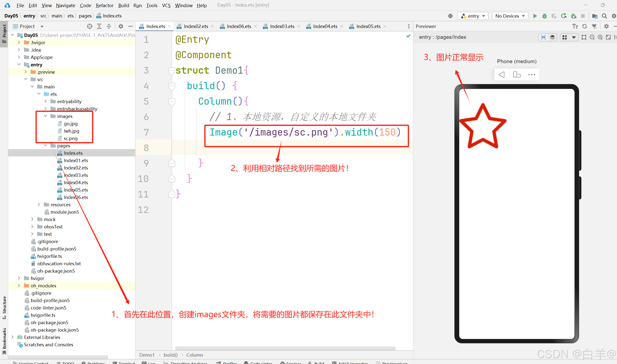617x364 pixels.
Task: Rotate the phone preview device
Action: click(517, 74)
